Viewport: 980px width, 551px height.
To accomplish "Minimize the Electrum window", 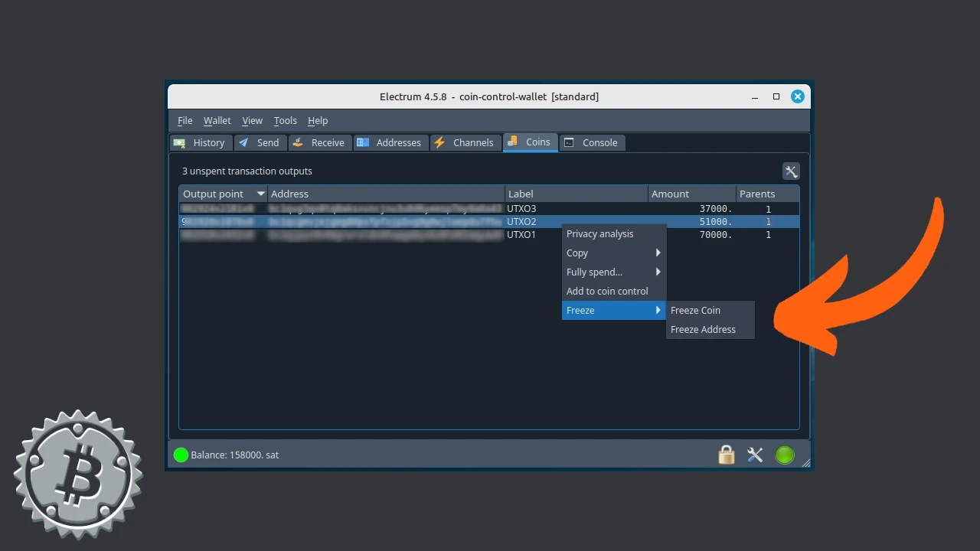I will coord(755,97).
